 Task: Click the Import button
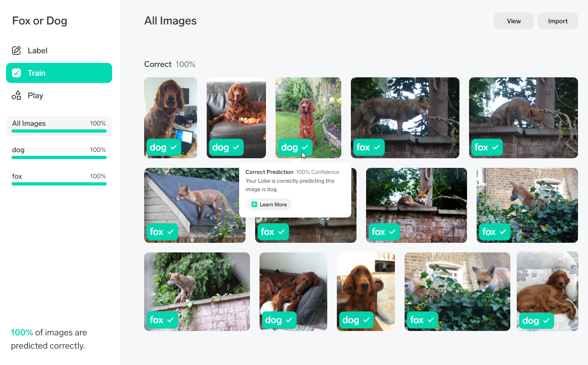click(558, 21)
